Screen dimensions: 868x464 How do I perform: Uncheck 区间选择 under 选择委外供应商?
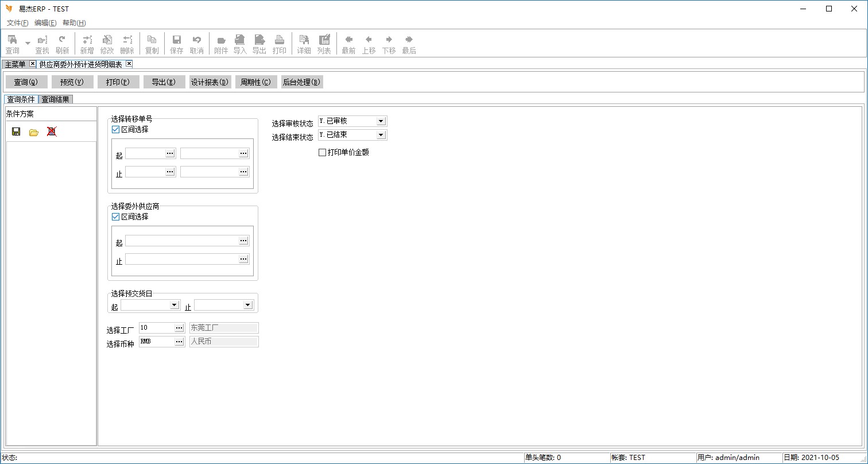click(x=115, y=217)
